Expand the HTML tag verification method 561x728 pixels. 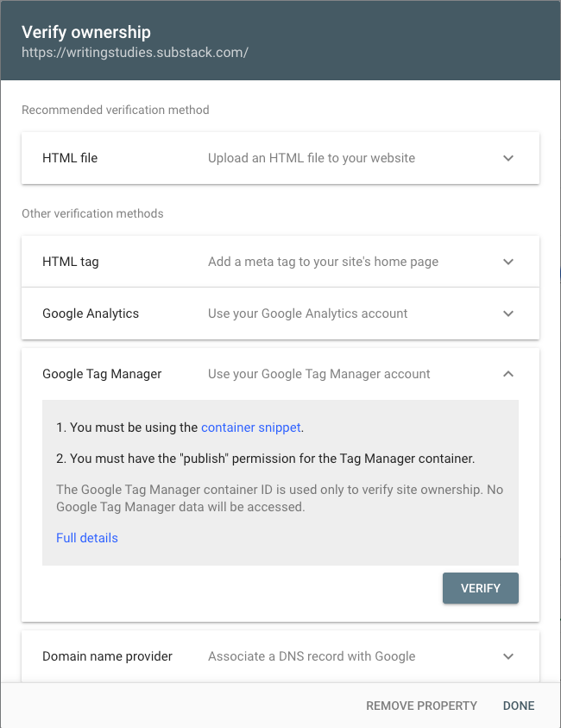point(507,262)
